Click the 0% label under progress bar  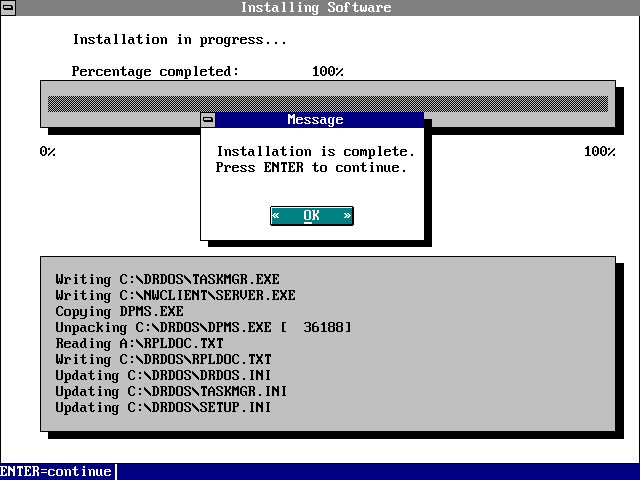[x=48, y=152]
